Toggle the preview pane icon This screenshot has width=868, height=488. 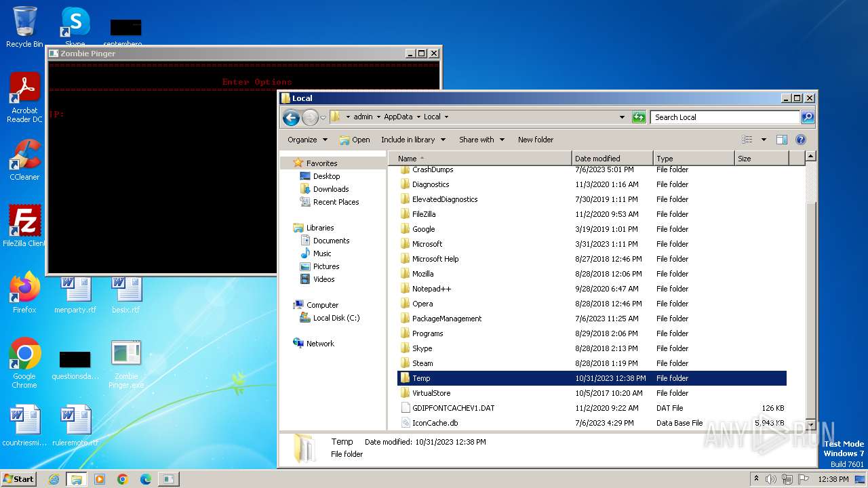tap(781, 140)
